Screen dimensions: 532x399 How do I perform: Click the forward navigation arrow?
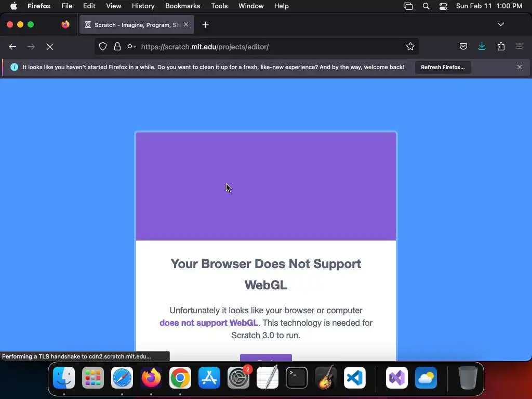pos(31,47)
